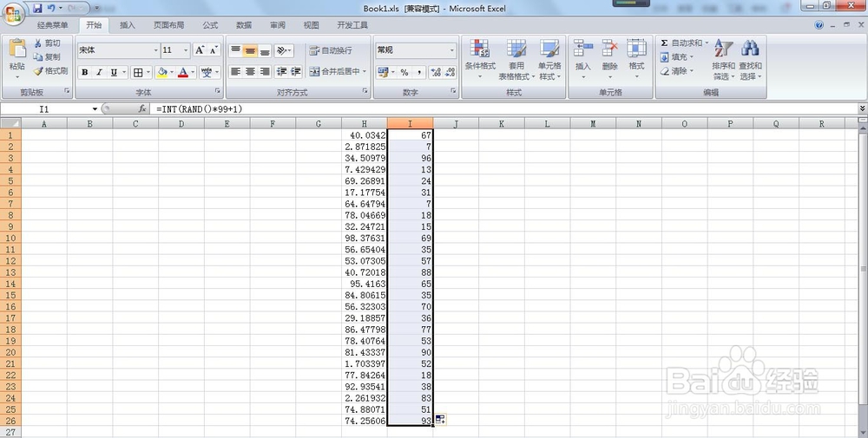Switch to the View (视图) tab
The image size is (868, 438).
(x=311, y=25)
